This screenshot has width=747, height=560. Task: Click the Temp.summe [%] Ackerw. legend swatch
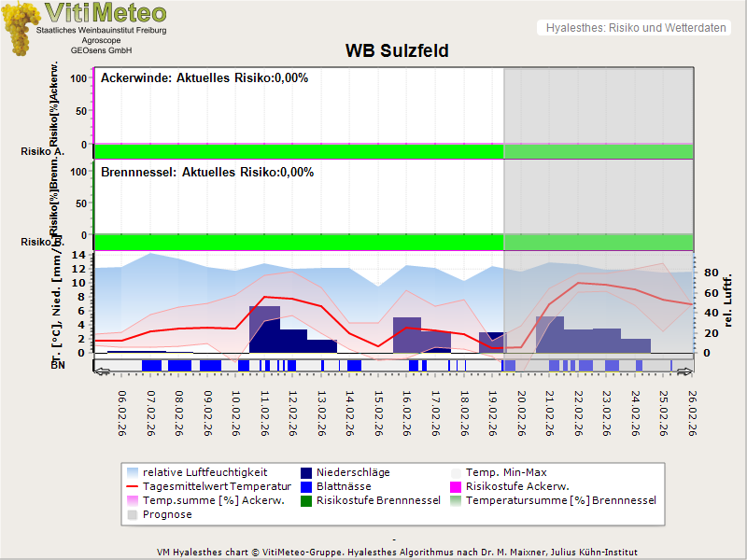coord(133,500)
